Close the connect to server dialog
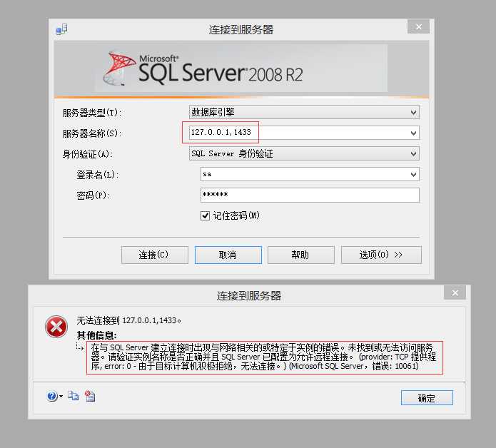 (418, 27)
